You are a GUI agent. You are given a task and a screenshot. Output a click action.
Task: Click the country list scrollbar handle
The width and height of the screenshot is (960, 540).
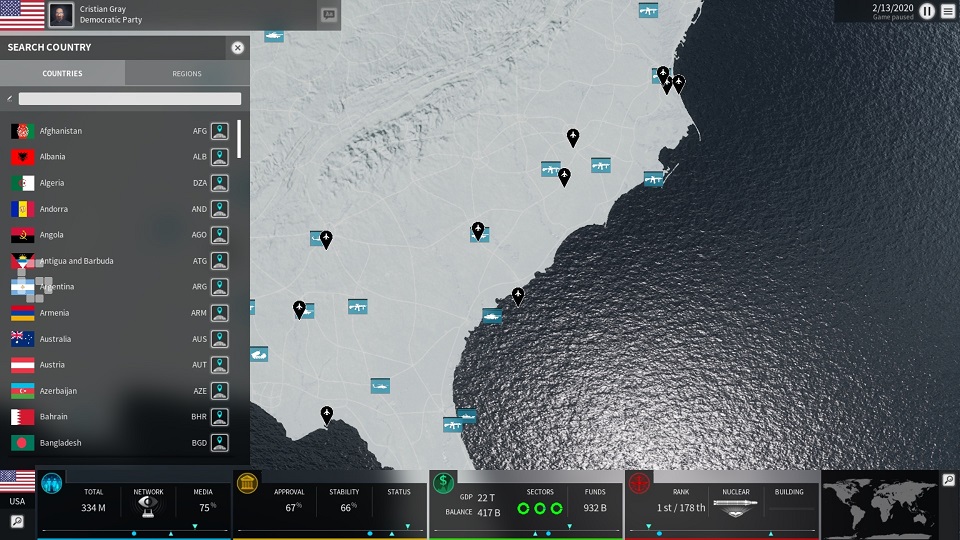(239, 139)
